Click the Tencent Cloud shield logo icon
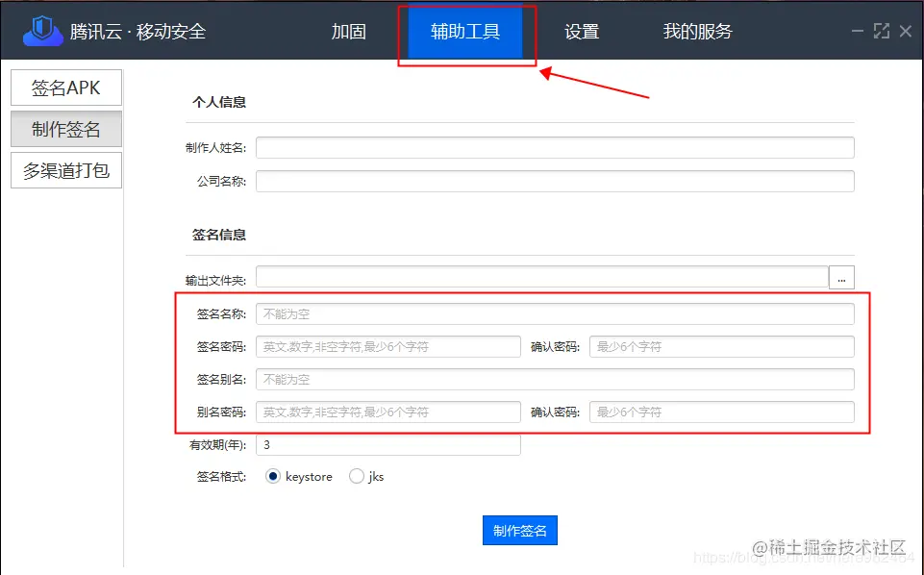This screenshot has width=924, height=575. click(43, 31)
